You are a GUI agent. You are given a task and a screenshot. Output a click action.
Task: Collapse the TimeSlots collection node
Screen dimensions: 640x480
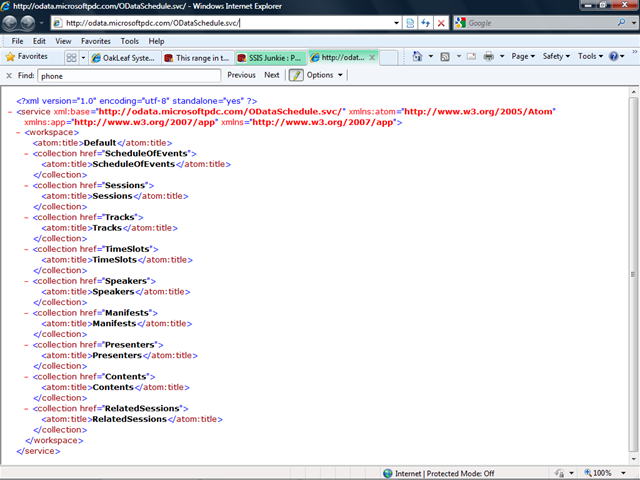click(27, 249)
